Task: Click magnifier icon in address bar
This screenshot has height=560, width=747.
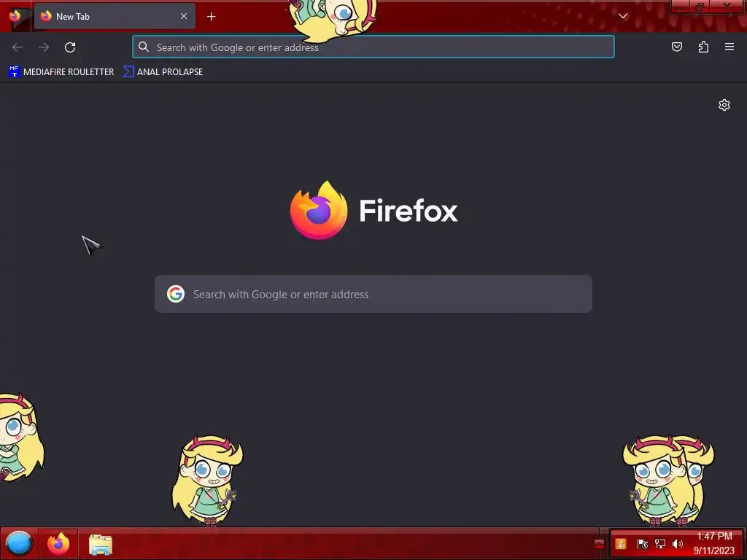Action: click(144, 47)
